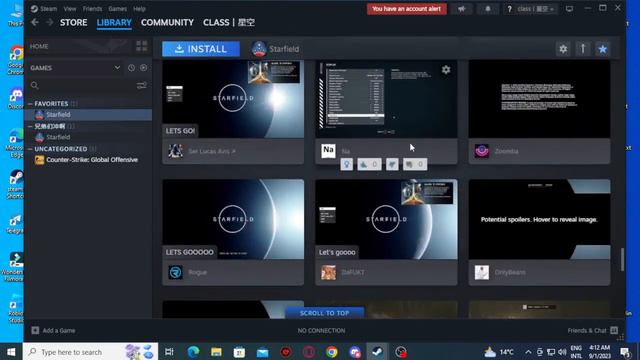Open the LETS GOOOOO screenshot thumbnail

tap(233, 219)
